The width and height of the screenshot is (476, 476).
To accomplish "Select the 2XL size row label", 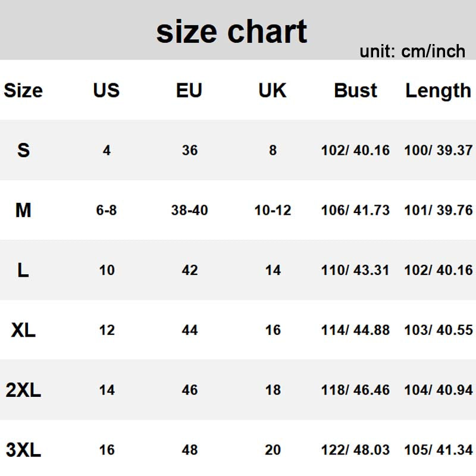I will [x=23, y=390].
